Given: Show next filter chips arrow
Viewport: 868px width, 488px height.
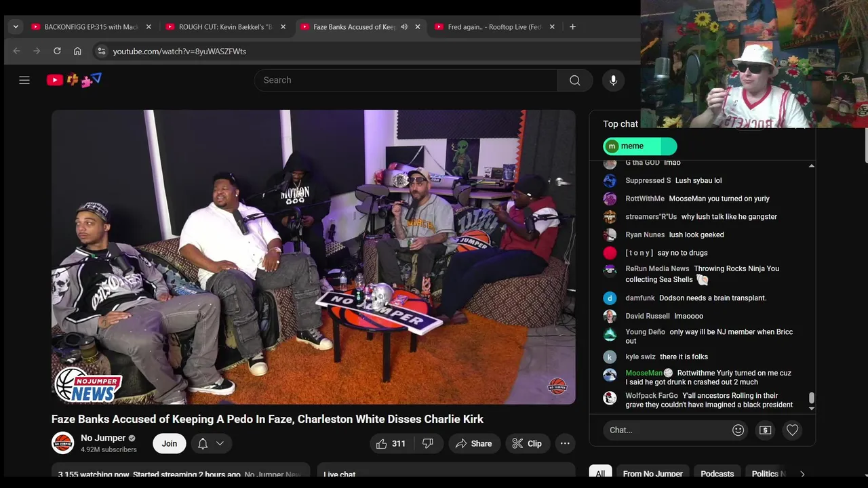Looking at the screenshot, I should [802, 474].
